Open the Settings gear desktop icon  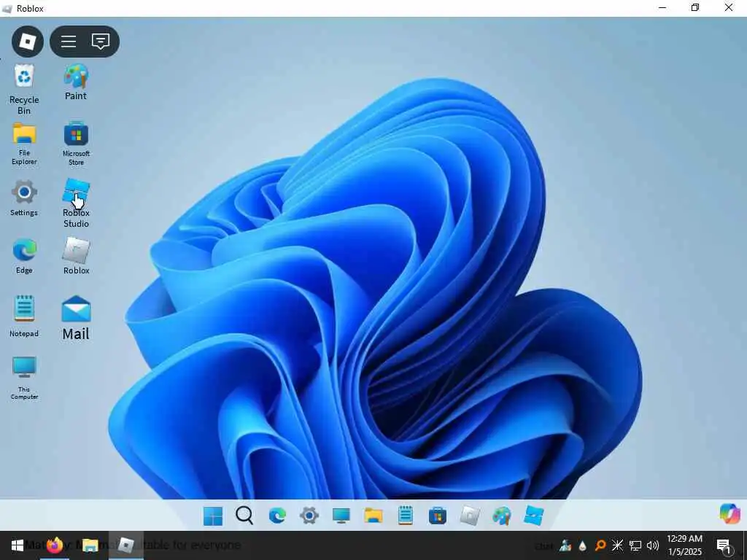pos(24,198)
